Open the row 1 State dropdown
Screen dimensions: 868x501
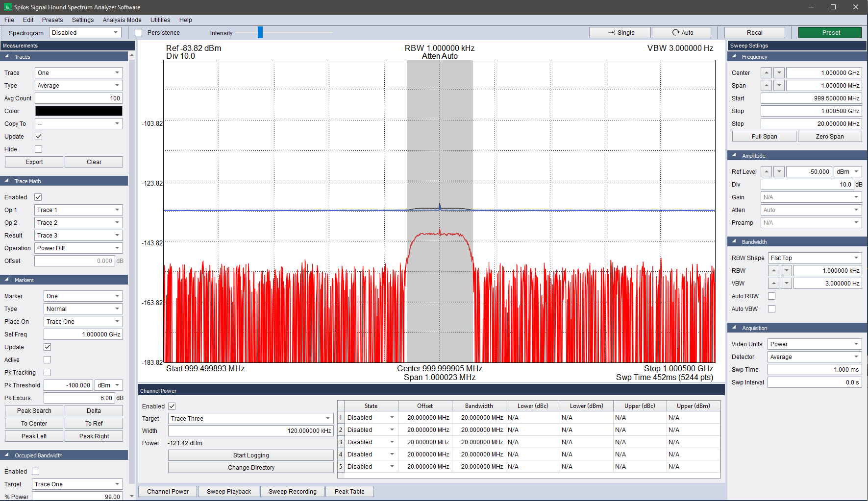[371, 418]
